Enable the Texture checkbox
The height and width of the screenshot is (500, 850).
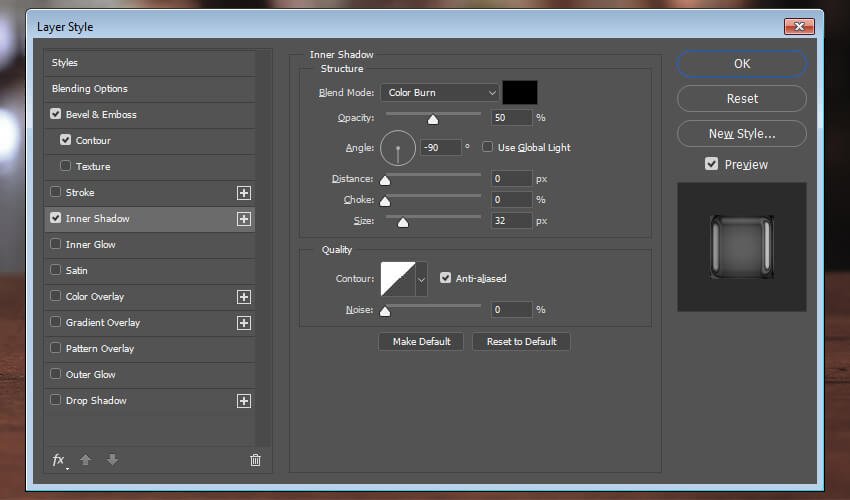click(66, 166)
